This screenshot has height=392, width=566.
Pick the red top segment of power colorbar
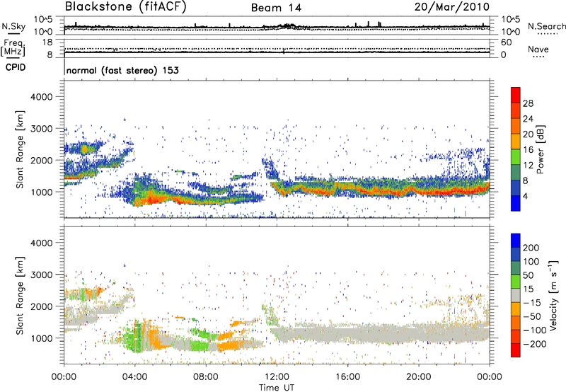tap(516, 96)
